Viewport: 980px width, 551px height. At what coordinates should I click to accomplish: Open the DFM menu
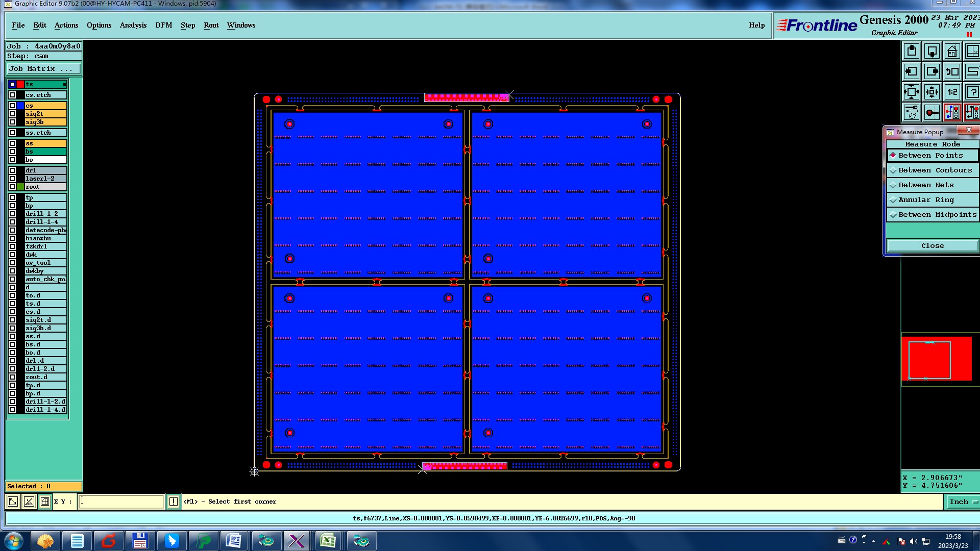[163, 25]
